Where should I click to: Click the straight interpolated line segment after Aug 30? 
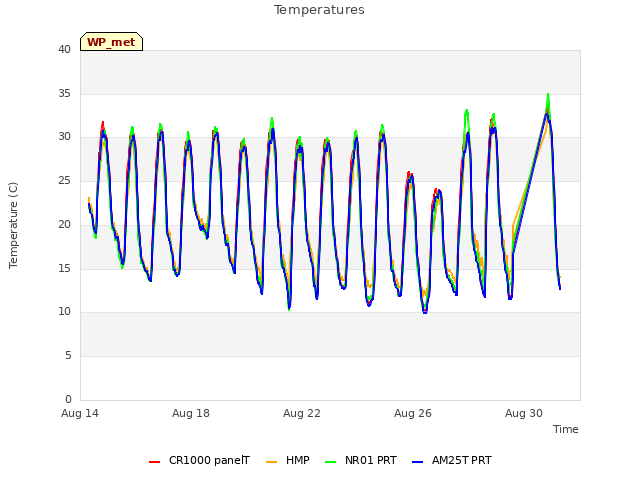click(x=529, y=184)
